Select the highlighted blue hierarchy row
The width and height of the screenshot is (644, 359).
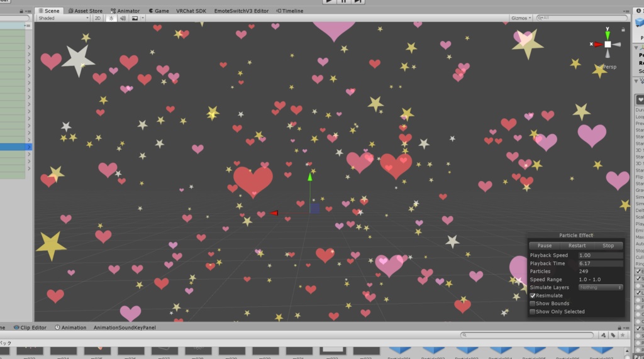pyautogui.click(x=16, y=147)
